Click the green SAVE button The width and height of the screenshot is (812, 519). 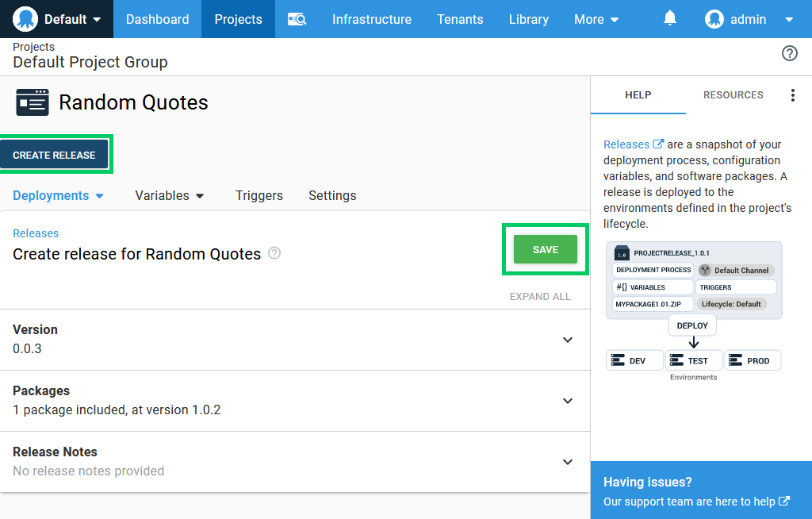coord(546,249)
